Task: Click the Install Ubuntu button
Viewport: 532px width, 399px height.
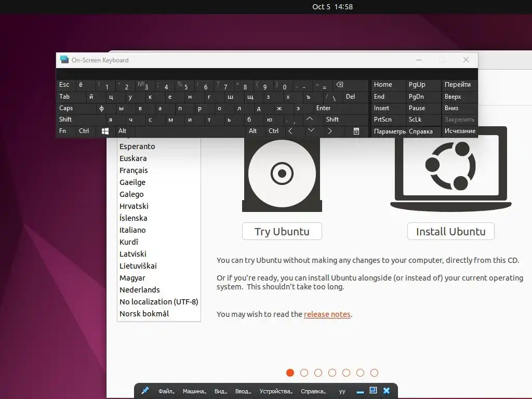Action: tap(450, 231)
